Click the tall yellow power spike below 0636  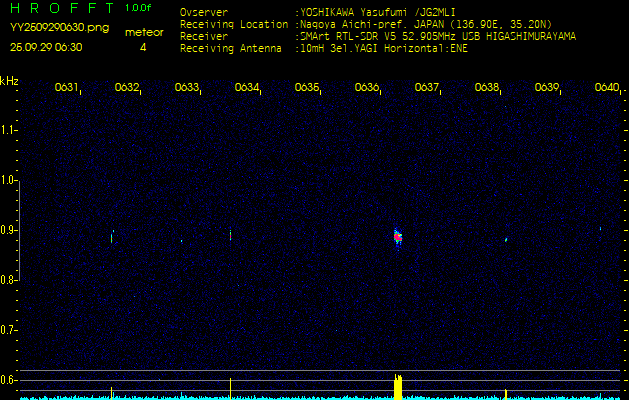point(397,386)
